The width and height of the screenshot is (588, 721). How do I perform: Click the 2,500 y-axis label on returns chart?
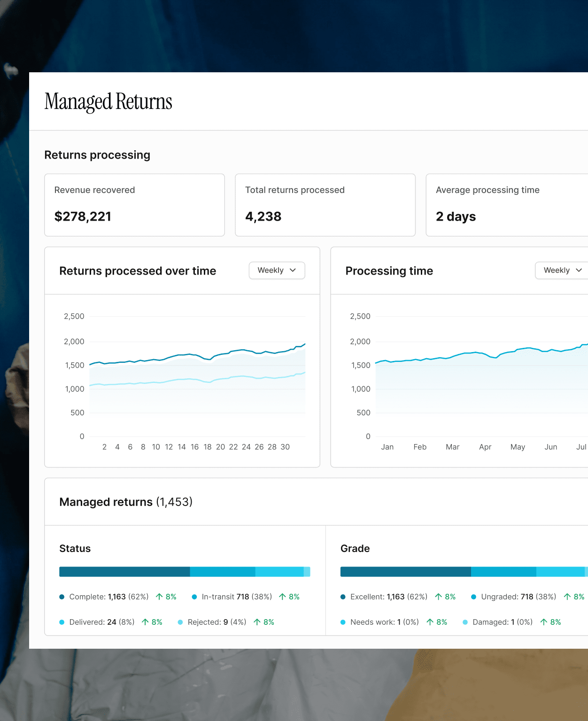coord(74,316)
